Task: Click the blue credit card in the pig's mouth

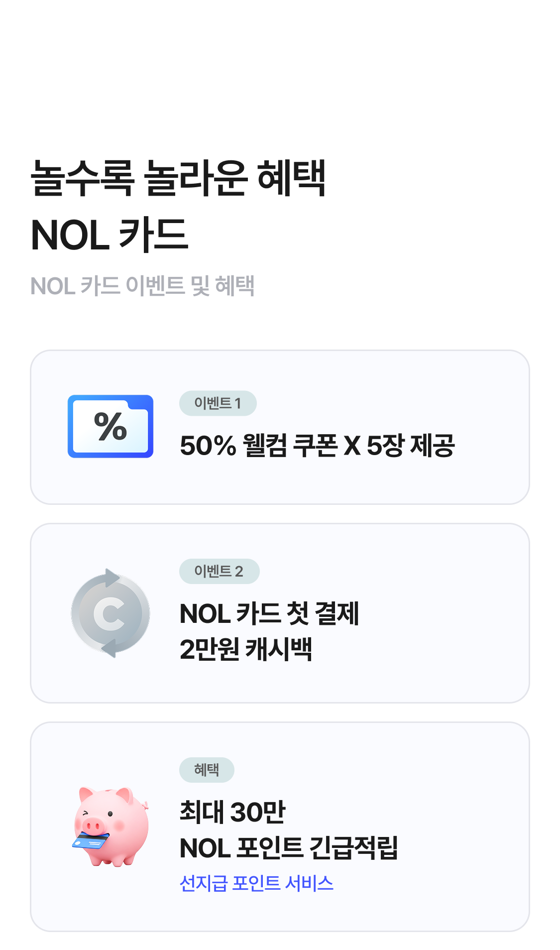Action: click(91, 840)
